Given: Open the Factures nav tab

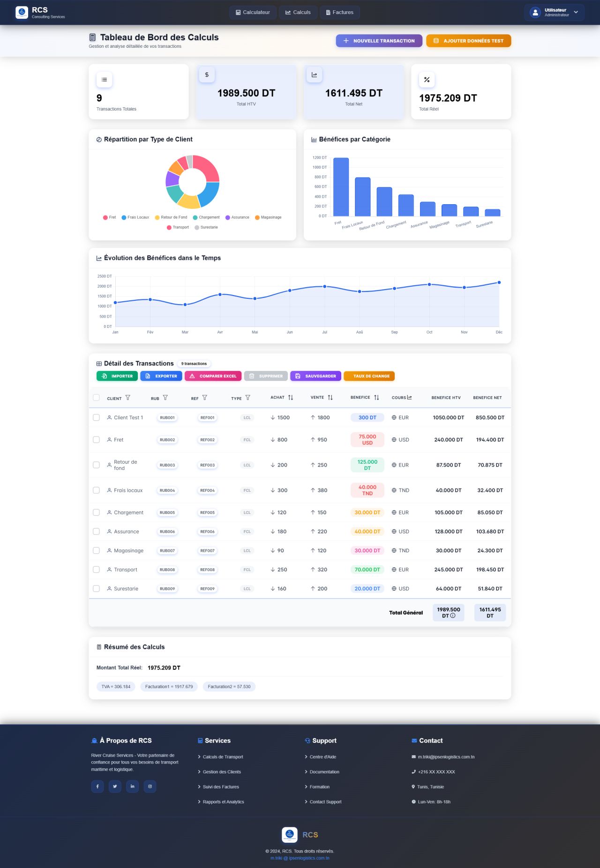Looking at the screenshot, I should click(340, 13).
